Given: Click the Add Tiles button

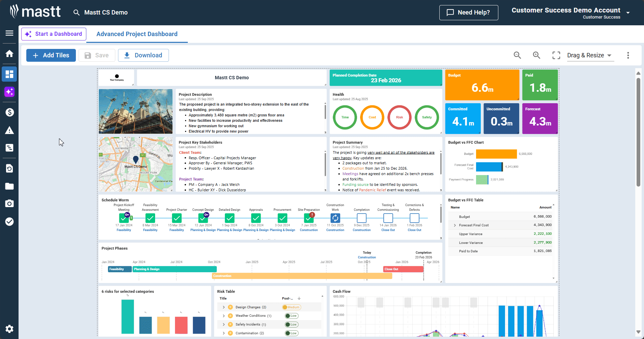Looking at the screenshot, I should point(51,55).
